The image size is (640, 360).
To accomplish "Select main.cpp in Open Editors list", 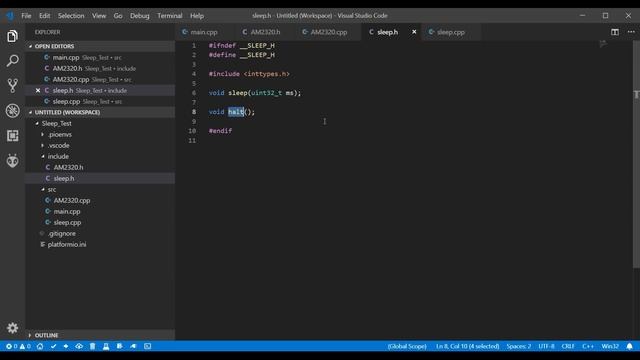I will tap(100, 58).
